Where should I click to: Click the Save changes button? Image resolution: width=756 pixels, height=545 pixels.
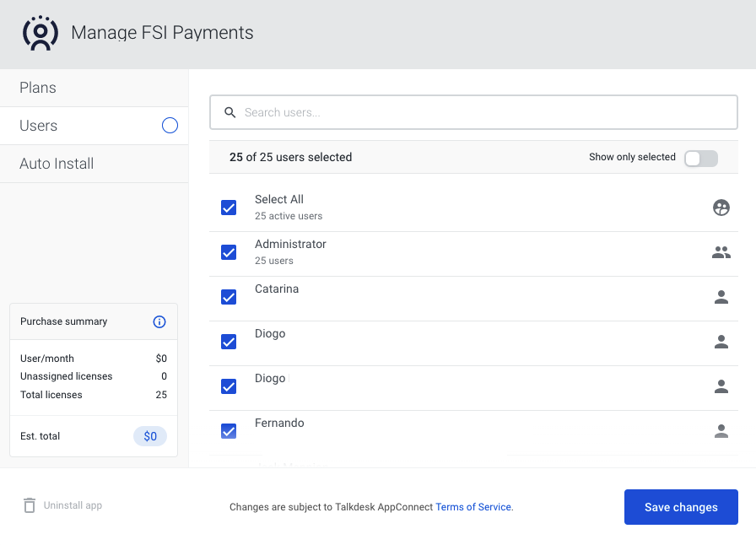(681, 507)
